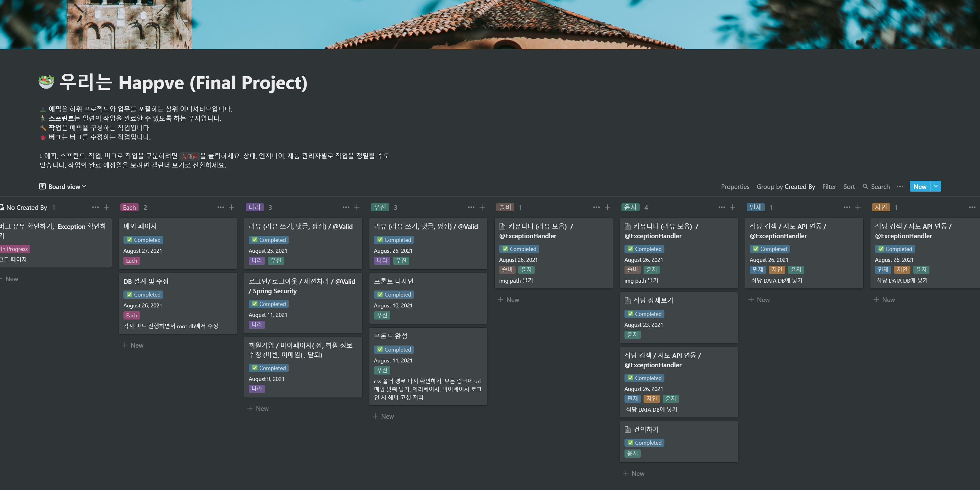Click the 솔비 group header tag
The width and height of the screenshot is (980, 490).
[x=505, y=207]
